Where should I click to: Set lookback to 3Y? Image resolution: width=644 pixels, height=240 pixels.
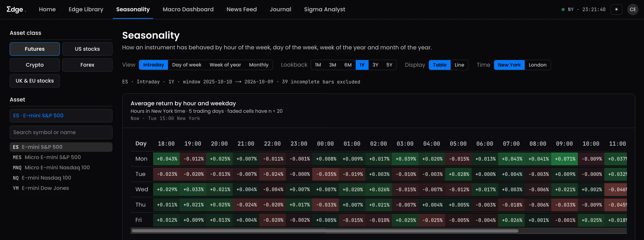point(375,65)
